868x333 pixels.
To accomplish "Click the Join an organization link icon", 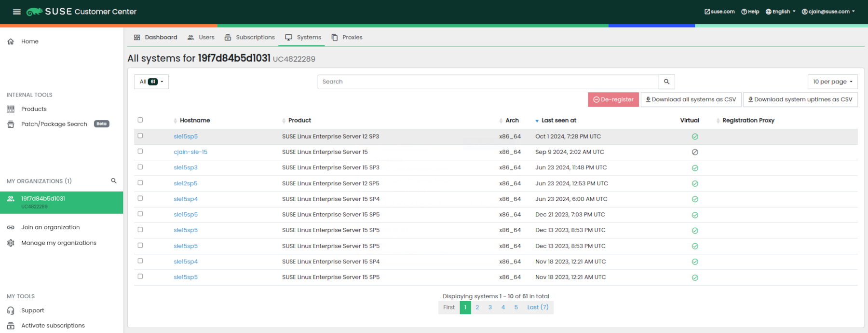I will (x=11, y=227).
